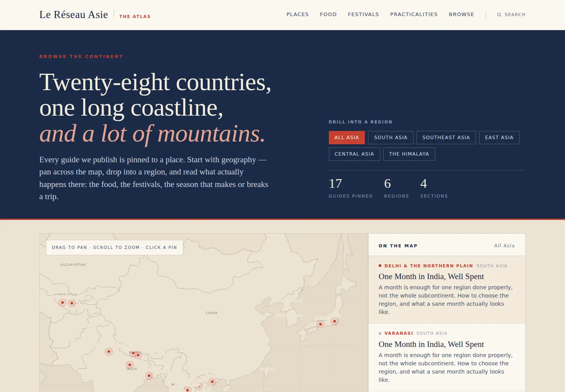The image size is (565, 392).
Task: Filter by South Asia region
Action: pyautogui.click(x=391, y=138)
